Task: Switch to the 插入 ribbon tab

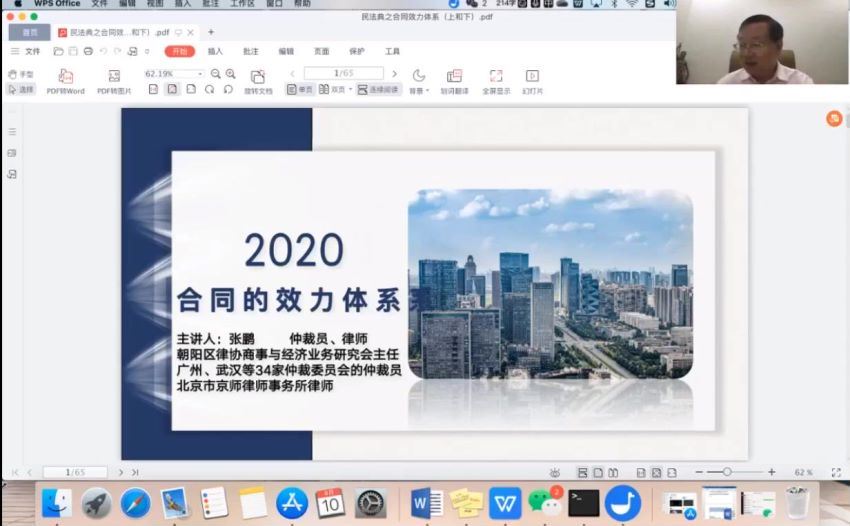Action: point(215,52)
